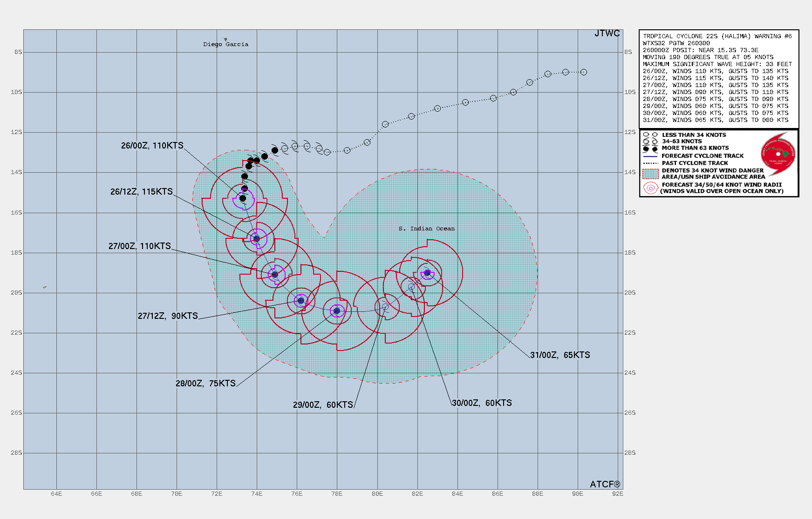Click the 30/00Z, 60KTS forecast label

(x=482, y=403)
